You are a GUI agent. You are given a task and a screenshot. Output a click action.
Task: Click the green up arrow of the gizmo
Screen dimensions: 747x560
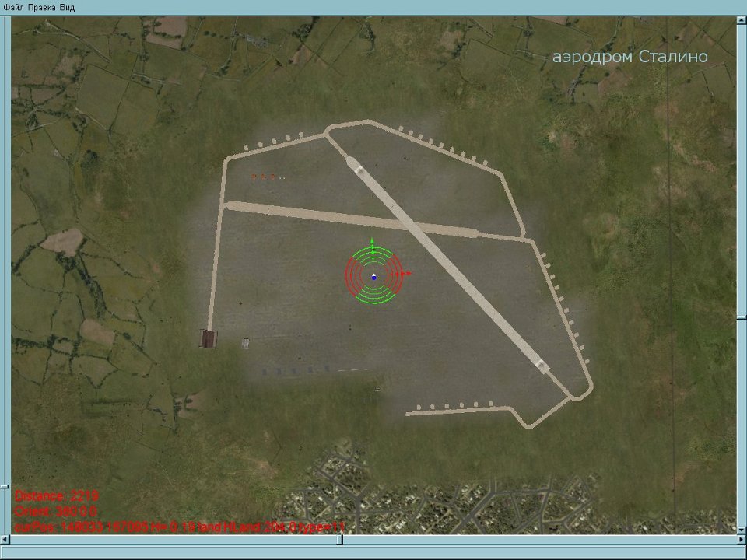tap(373, 241)
